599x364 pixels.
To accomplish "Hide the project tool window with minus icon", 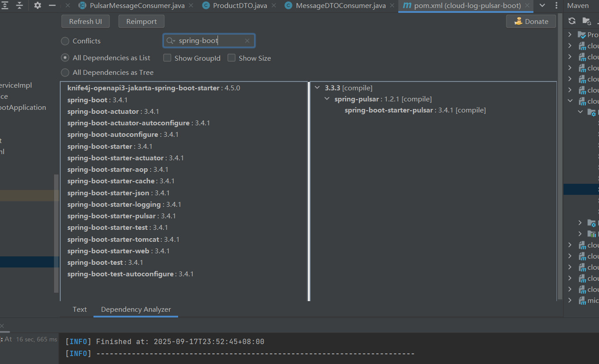I will point(52,5).
